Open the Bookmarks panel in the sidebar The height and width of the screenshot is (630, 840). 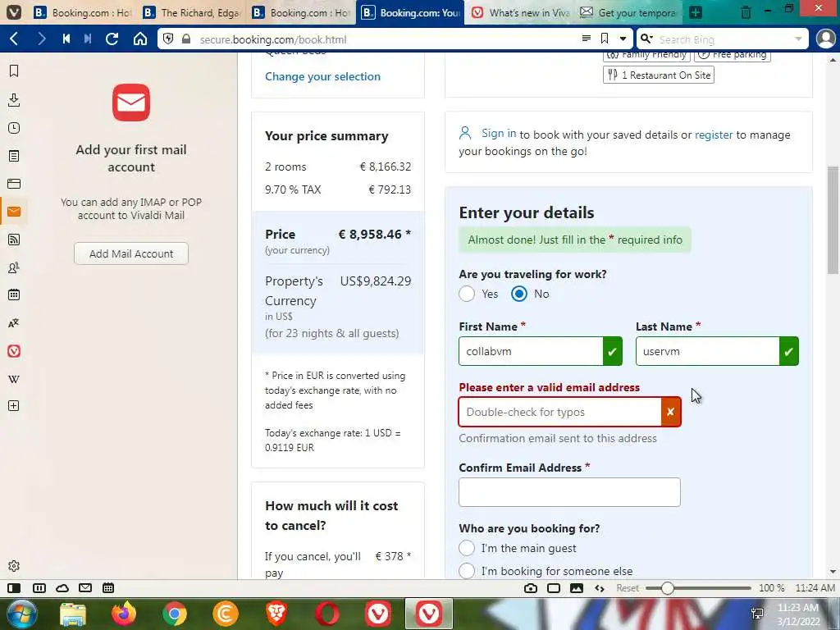point(14,71)
